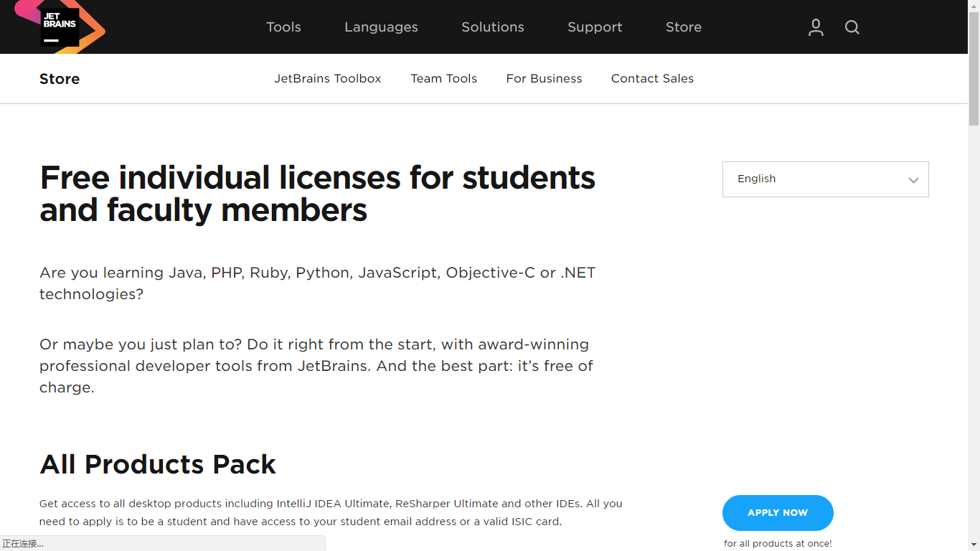The width and height of the screenshot is (980, 551).
Task: Click the scrollbar up arrow
Action: tap(974, 6)
